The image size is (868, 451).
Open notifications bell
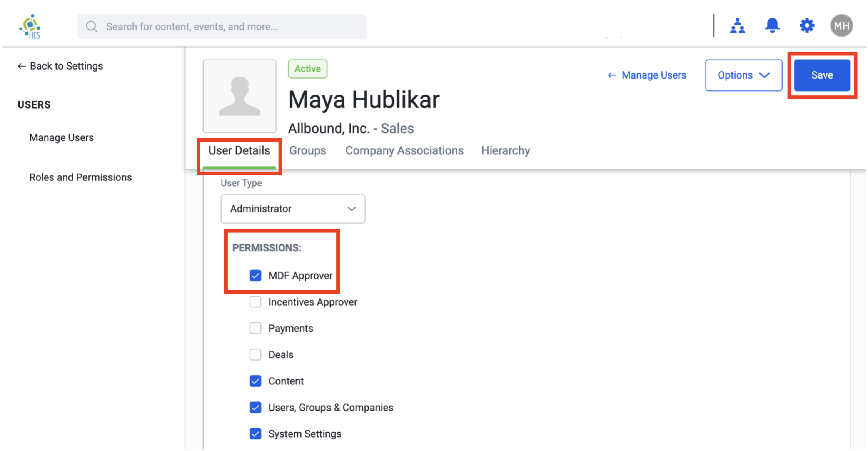click(x=772, y=26)
